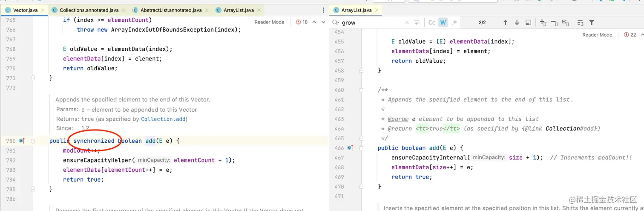Screen dimensions: 644x211
Task: Open search history dropdown magnifier icon
Action: click(336, 23)
